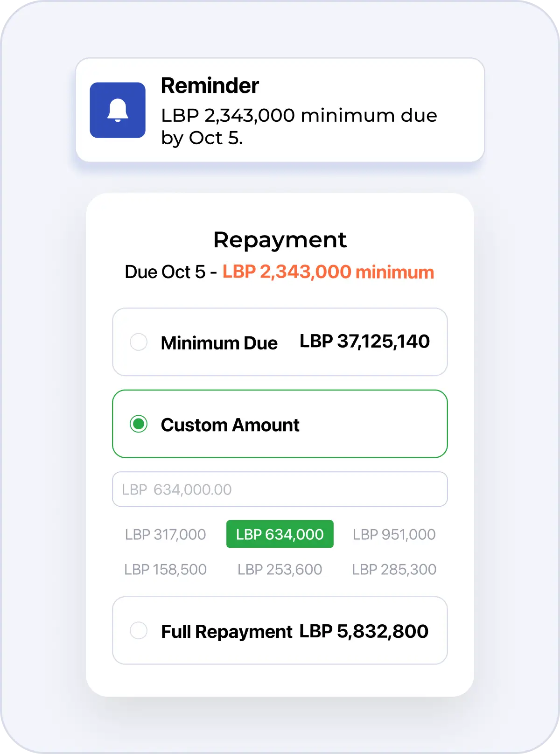The width and height of the screenshot is (560, 754).
Task: Tap the Minimum Due LBP 37,125,140 amount
Action: coord(364,342)
